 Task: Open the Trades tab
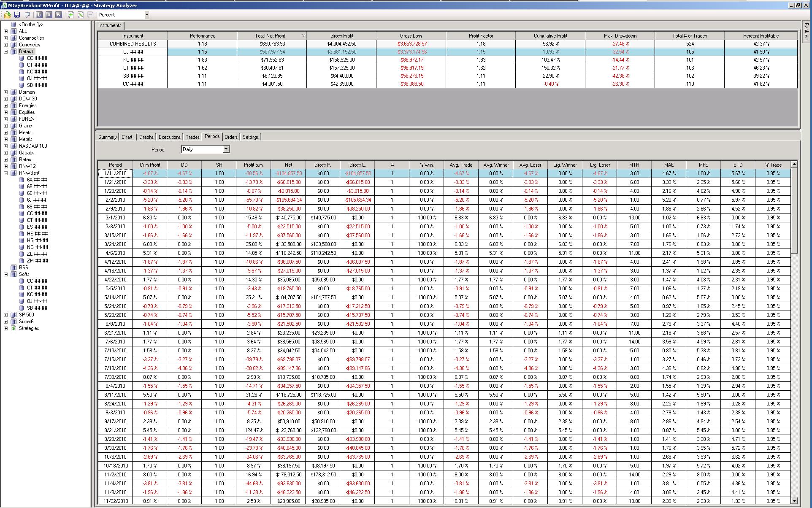pos(192,137)
